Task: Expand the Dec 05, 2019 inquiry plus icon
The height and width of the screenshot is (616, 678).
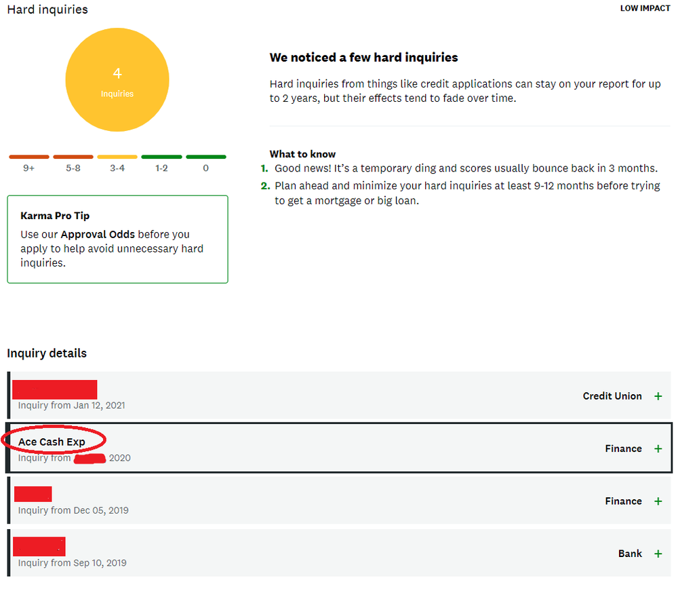Action: point(658,501)
